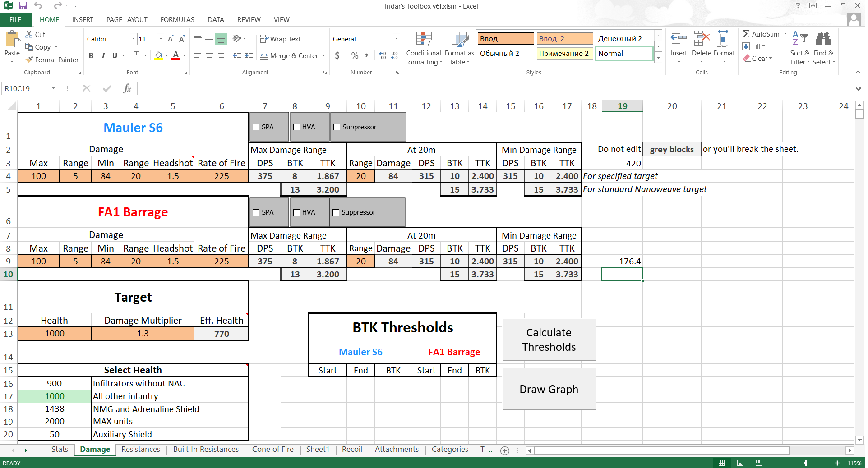Apply the Normal cell style
This screenshot has height=468, width=868.
624,54
